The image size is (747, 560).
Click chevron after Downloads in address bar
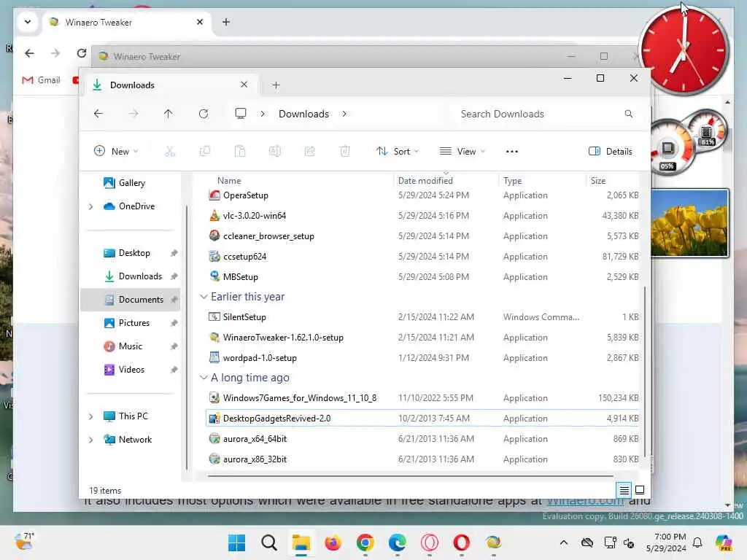pos(344,114)
